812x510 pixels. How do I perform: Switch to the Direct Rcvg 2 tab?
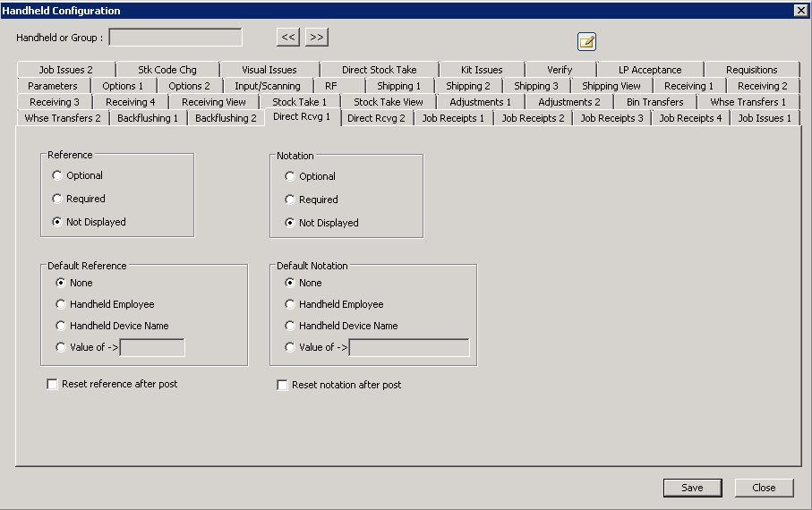tap(376, 118)
